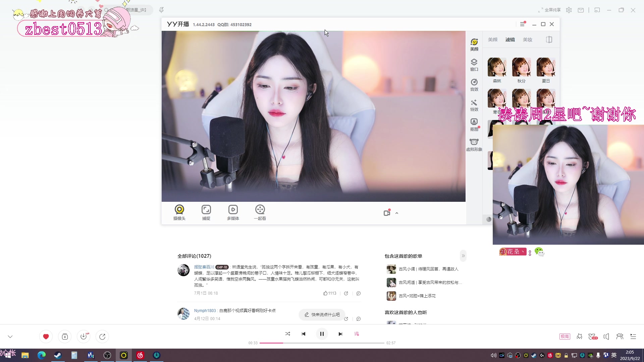Screen dimensions: 644x362
Task: Toggle the lyrics display button
Action: click(357, 334)
